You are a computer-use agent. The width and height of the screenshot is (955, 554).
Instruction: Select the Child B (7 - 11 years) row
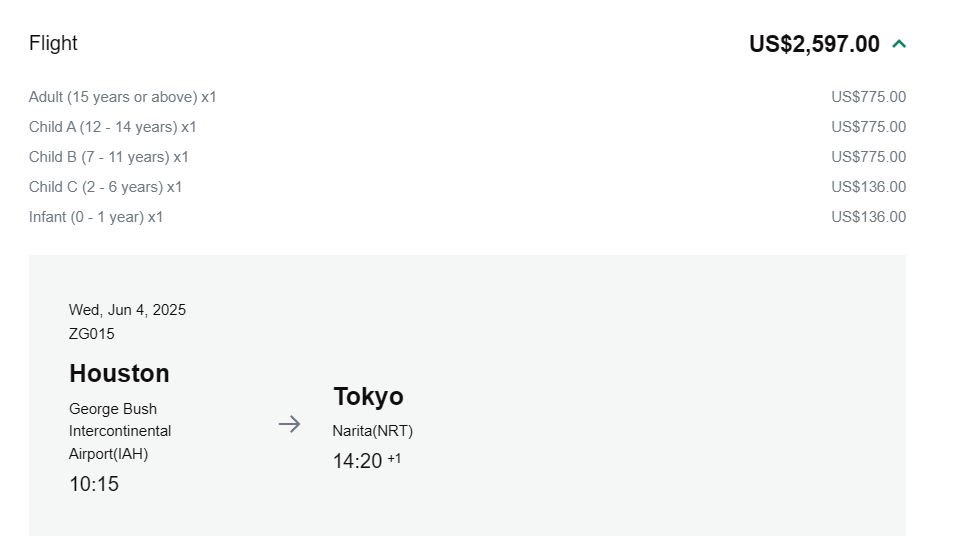click(109, 157)
